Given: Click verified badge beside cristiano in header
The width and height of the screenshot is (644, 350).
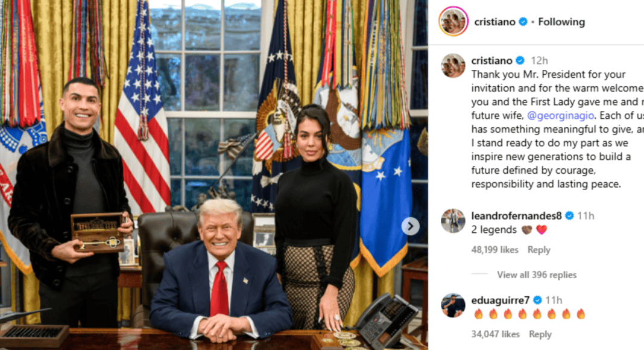Looking at the screenshot, I should click(523, 22).
